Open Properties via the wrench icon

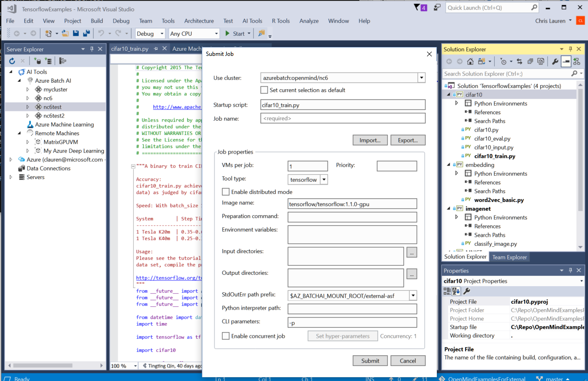click(555, 62)
